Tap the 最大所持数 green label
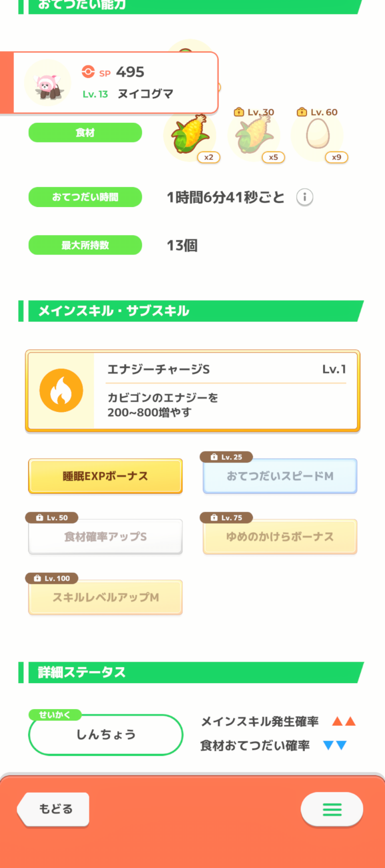Viewport: 385px width, 868px height. click(x=85, y=245)
